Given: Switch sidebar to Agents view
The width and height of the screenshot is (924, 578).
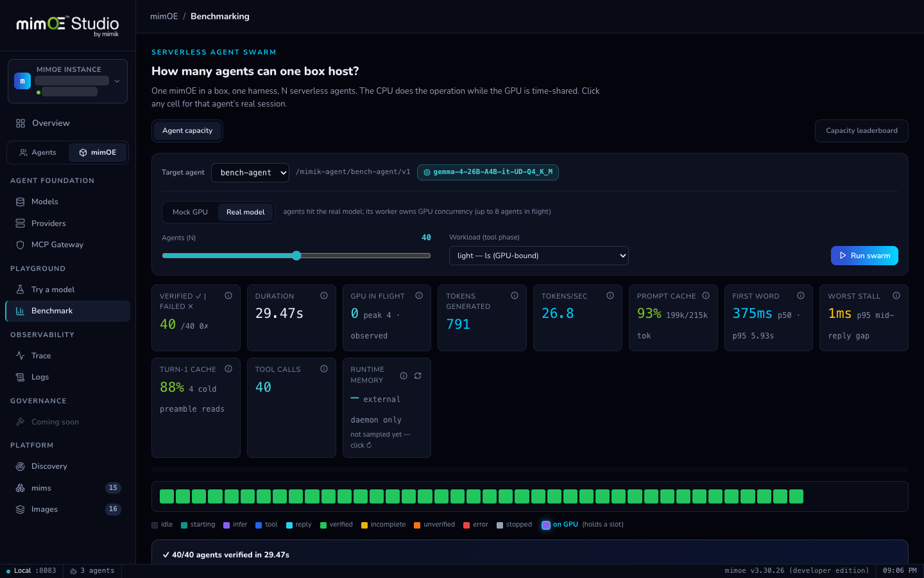Looking at the screenshot, I should coord(38,153).
